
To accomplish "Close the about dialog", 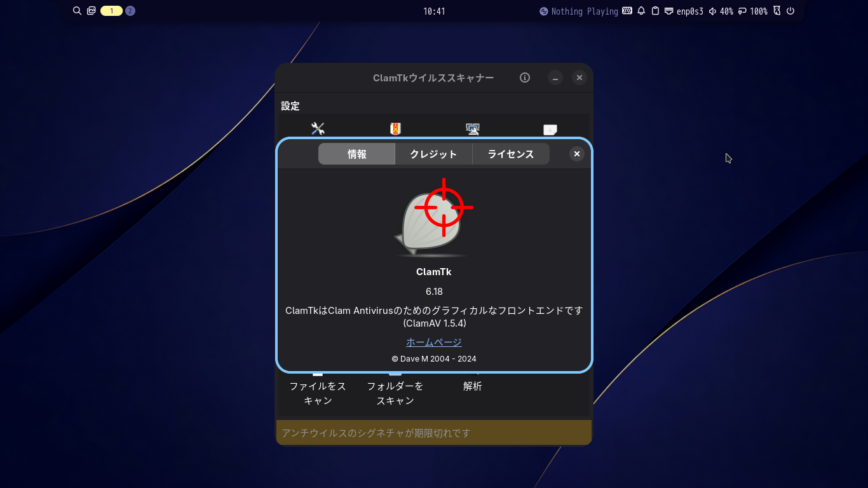I will pyautogui.click(x=576, y=154).
